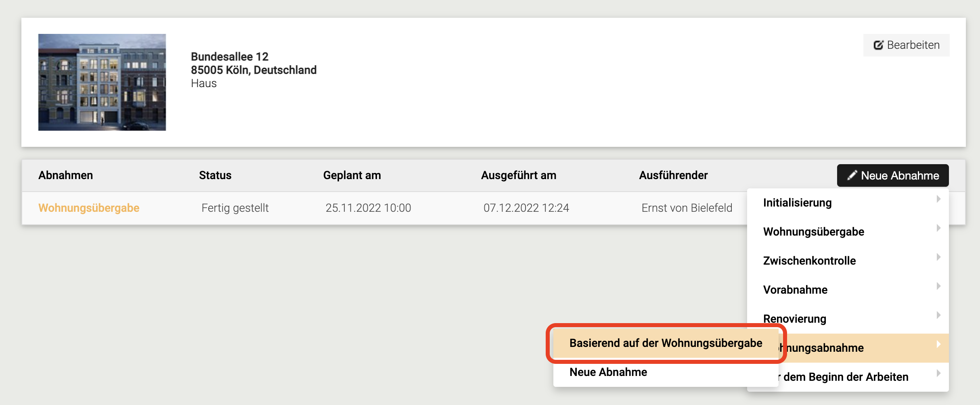Select Initialisierung from the dropdown menu

[798, 203]
